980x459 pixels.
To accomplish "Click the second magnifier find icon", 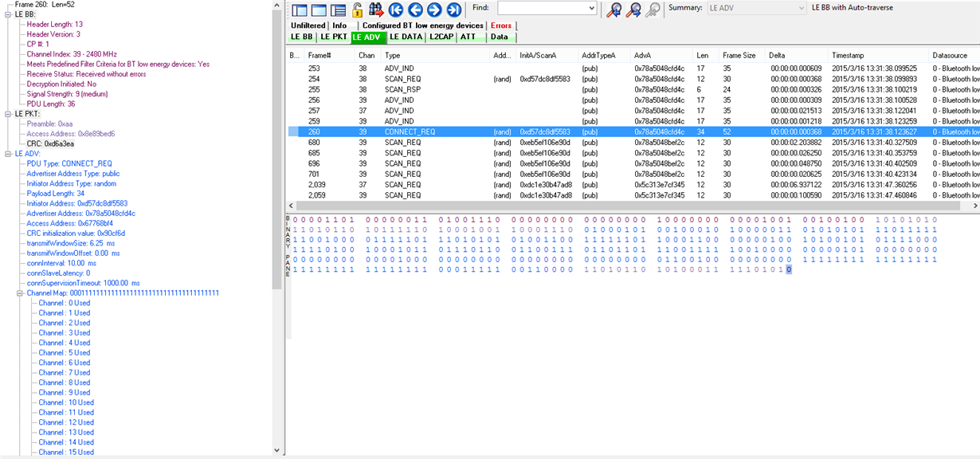I will (x=634, y=10).
